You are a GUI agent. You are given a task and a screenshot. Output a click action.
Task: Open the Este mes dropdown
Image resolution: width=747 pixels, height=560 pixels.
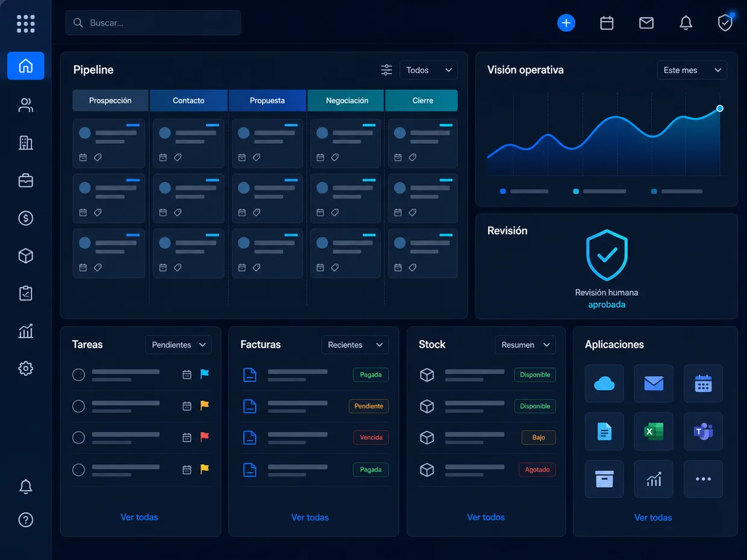692,70
